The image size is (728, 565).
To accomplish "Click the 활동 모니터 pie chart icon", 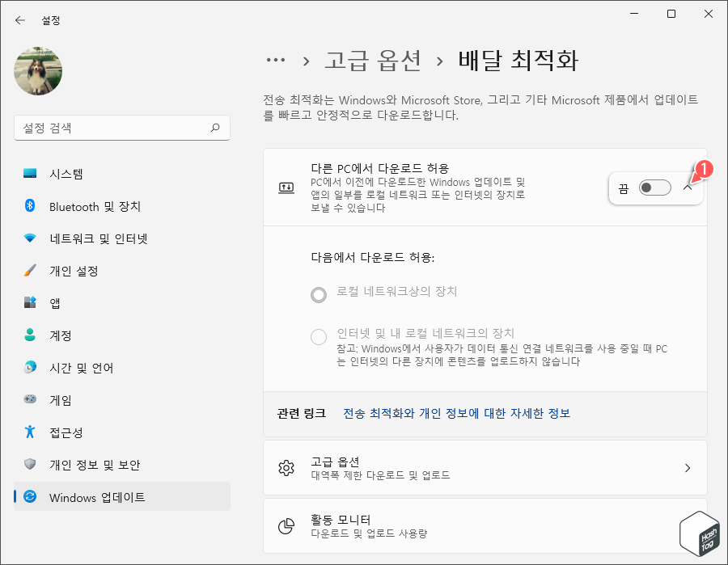I will pyautogui.click(x=286, y=526).
